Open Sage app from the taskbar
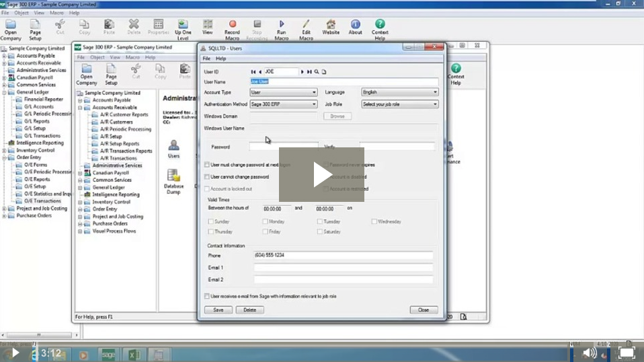Viewport: 644px width, 362px height. (108, 354)
